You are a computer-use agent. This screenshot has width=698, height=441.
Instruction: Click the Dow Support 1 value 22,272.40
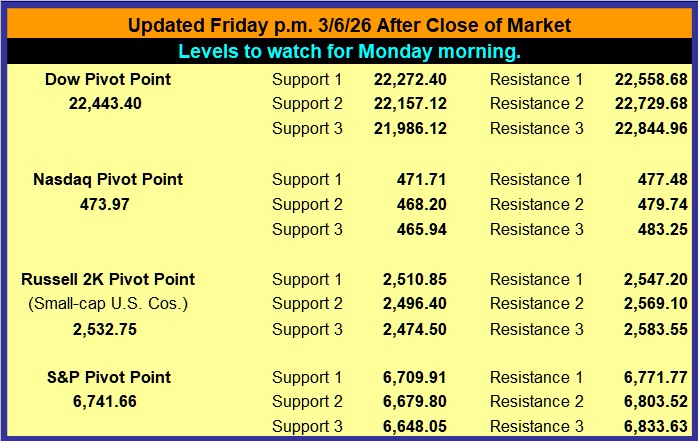[408, 78]
